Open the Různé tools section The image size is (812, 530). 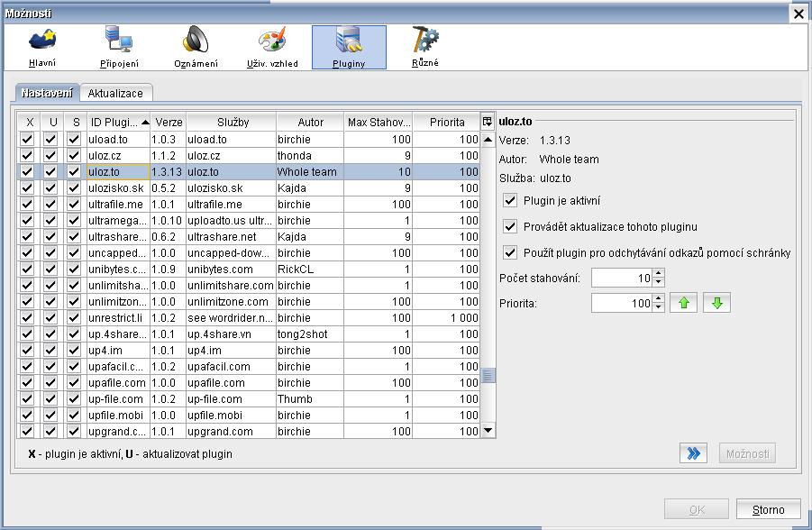tap(425, 48)
